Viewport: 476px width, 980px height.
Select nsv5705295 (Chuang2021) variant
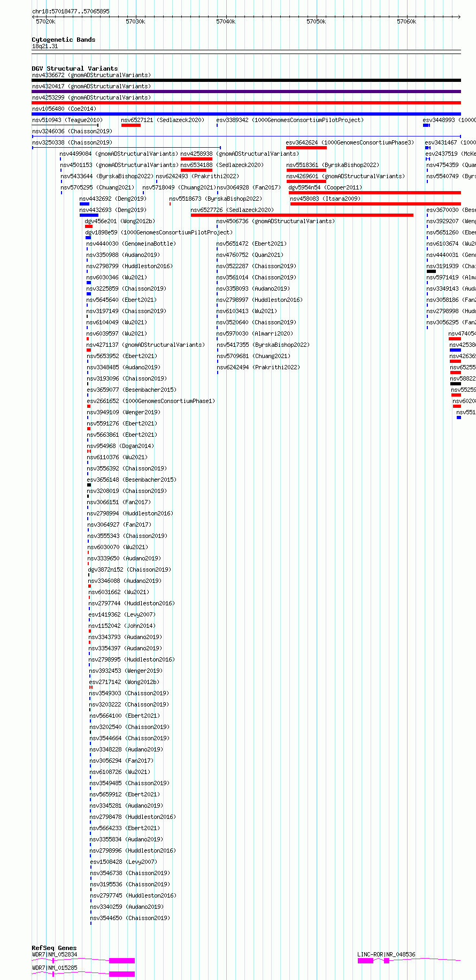pos(98,187)
